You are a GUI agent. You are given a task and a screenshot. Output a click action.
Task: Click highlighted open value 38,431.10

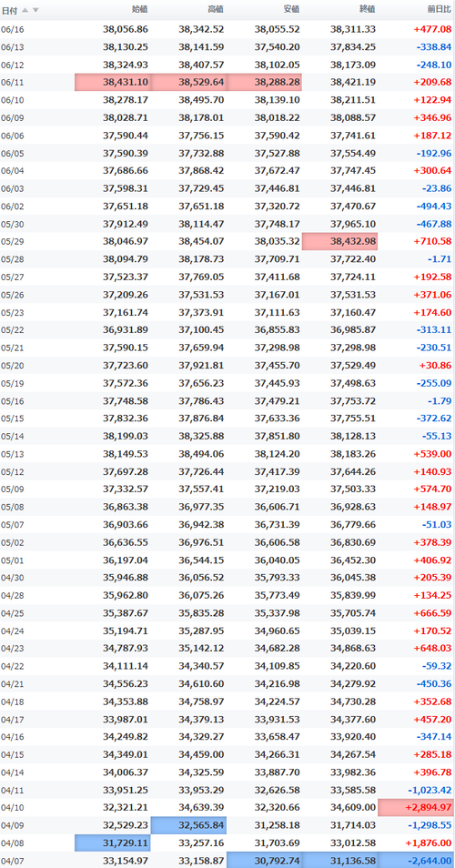point(113,83)
